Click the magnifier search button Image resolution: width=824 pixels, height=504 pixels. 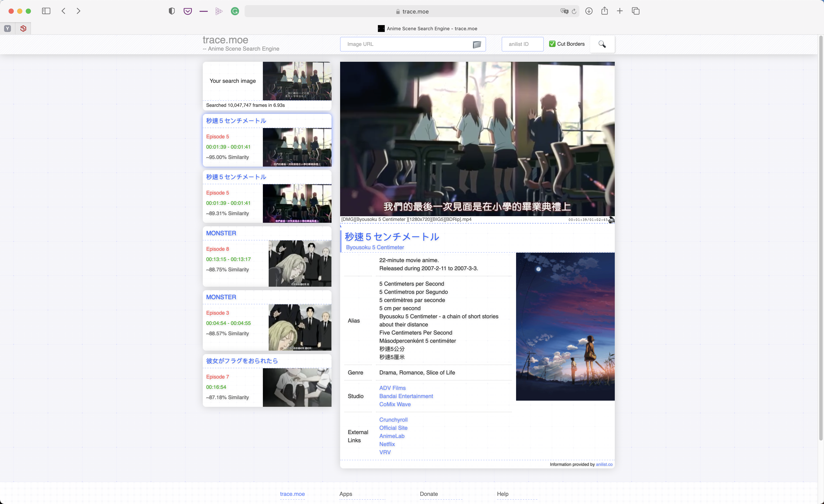click(602, 44)
